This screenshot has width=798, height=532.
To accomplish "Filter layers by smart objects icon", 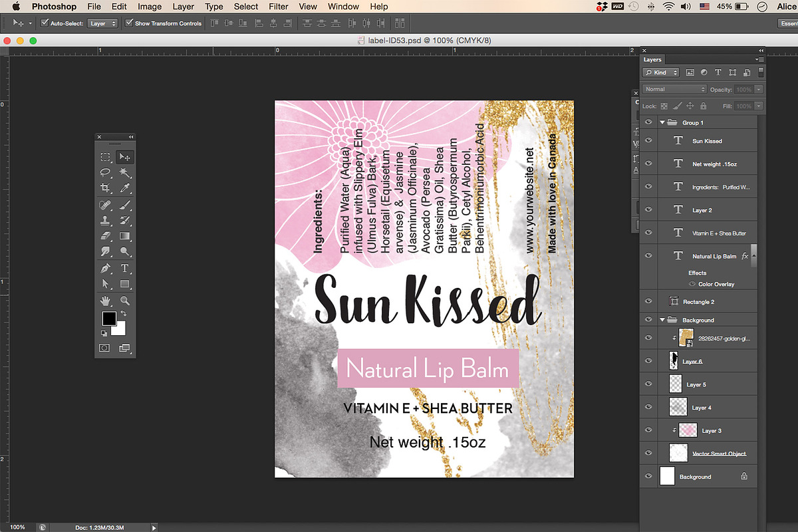I will click(x=746, y=72).
